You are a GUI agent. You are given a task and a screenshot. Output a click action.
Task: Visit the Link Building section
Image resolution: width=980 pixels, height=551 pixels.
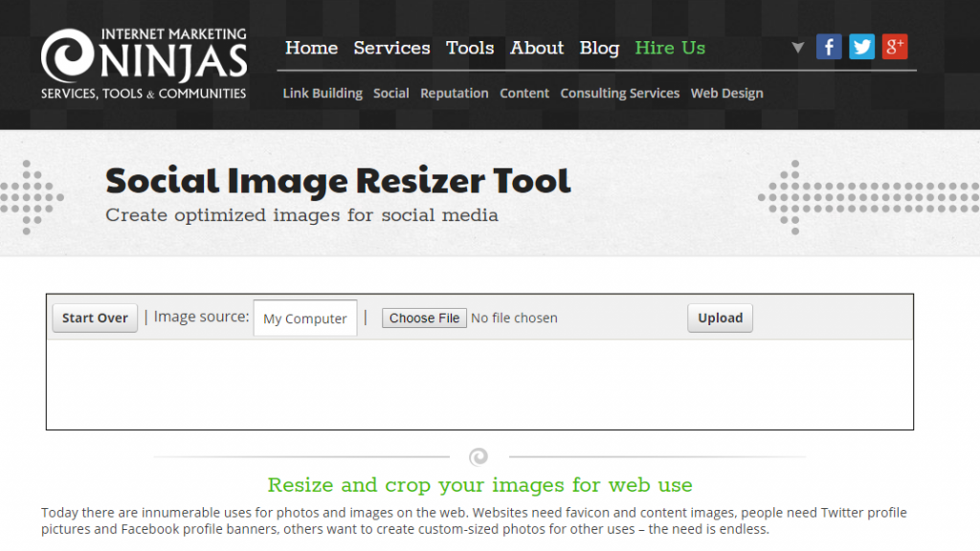[322, 93]
